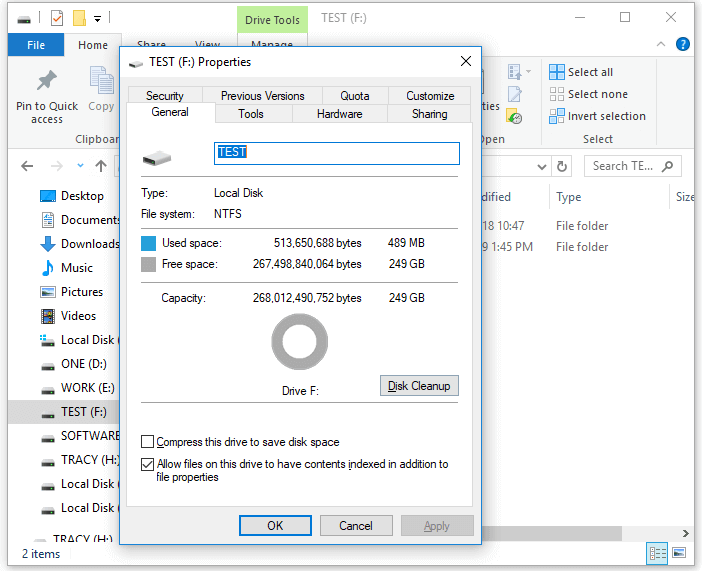Click the Select all ribbon icon
This screenshot has height=571, width=702.
557,72
